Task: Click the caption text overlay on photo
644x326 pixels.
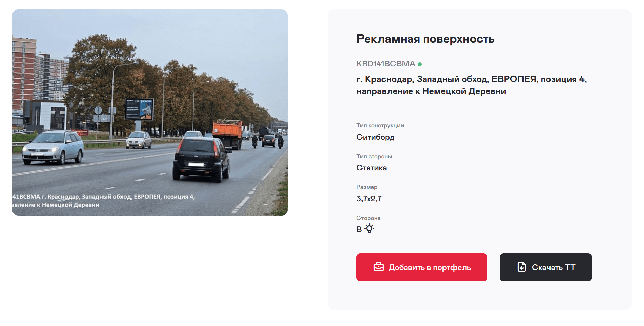Action: tap(104, 201)
